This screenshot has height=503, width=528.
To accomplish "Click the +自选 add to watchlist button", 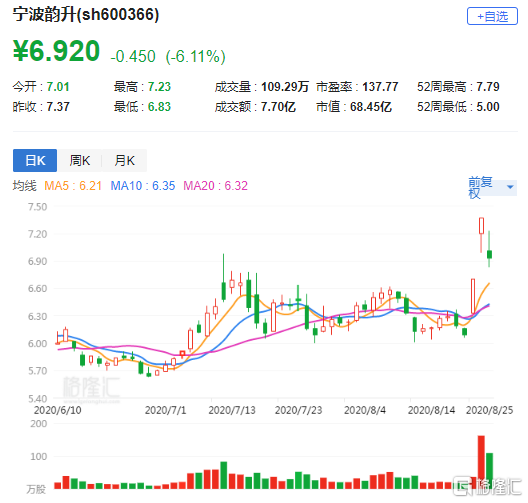I will click(492, 16).
